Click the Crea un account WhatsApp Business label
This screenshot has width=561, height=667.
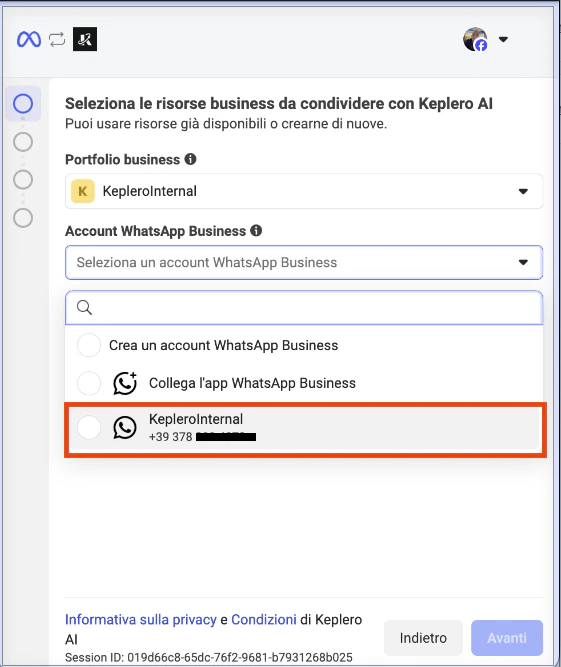223,345
